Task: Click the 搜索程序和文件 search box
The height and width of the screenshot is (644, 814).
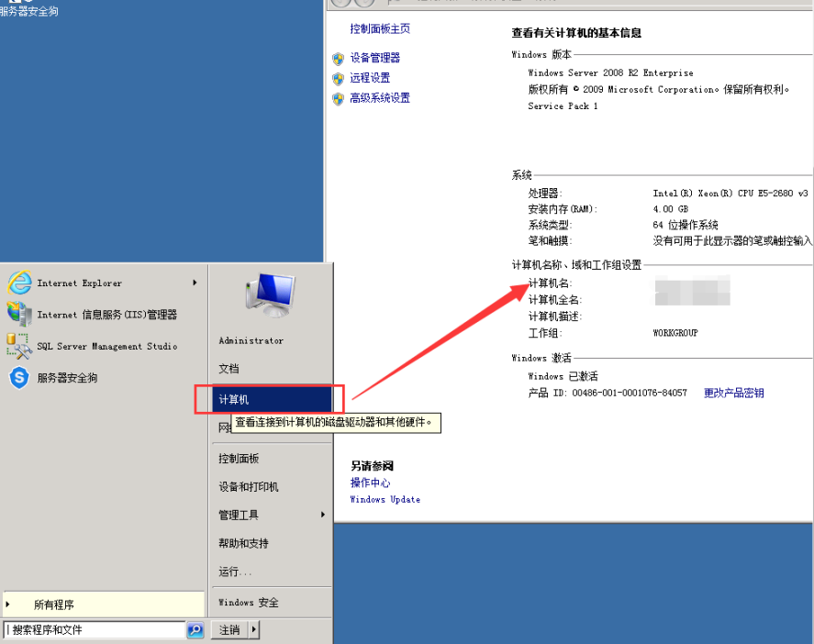Action: pyautogui.click(x=96, y=630)
